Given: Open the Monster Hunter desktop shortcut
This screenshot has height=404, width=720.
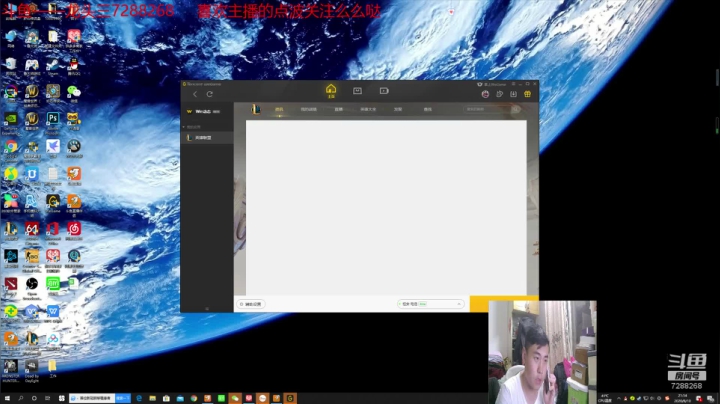Looking at the screenshot, I should (11, 370).
